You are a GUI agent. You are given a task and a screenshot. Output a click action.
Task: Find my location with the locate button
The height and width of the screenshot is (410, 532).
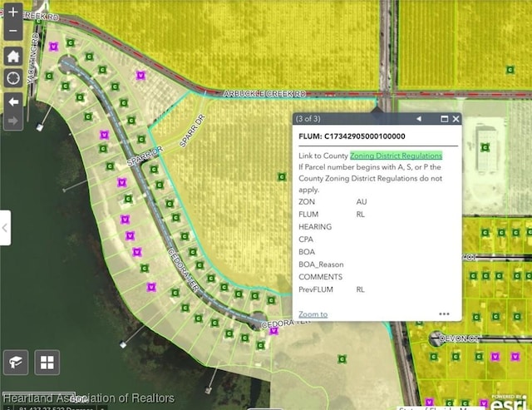(x=13, y=78)
